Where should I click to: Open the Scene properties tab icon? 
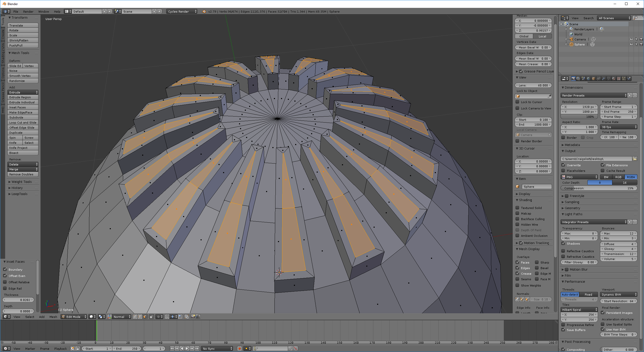pos(583,79)
